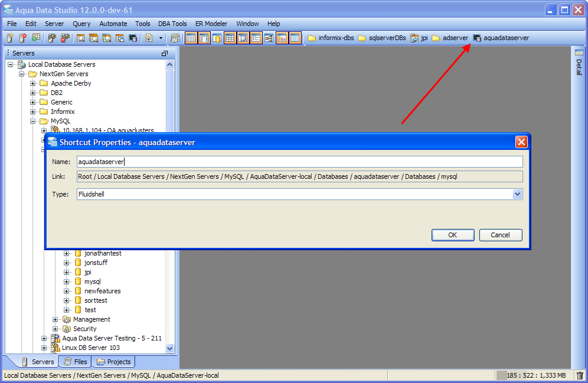Click the Local Database Servers globe icon
588x383 pixels.
(22, 64)
